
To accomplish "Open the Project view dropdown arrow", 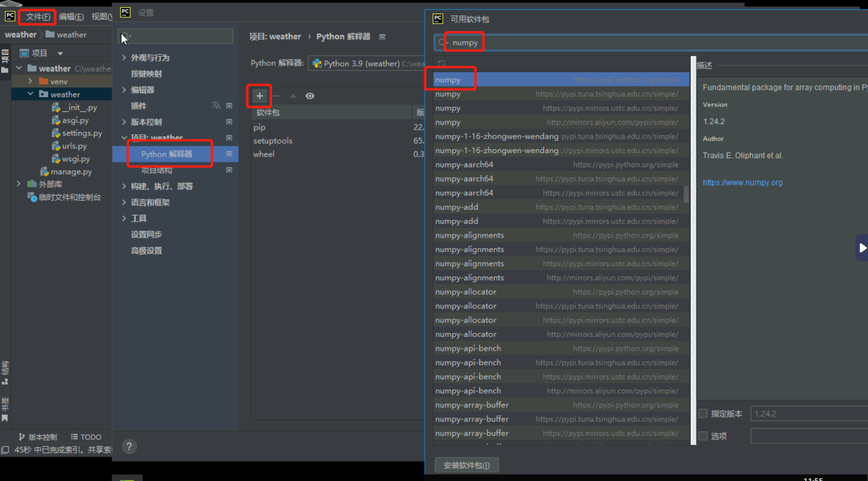I will coord(60,53).
